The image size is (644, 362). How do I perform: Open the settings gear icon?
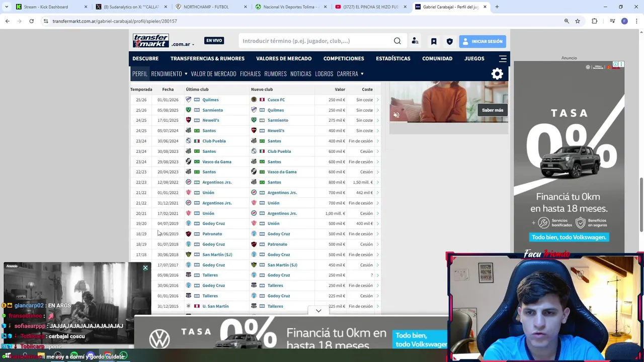pyautogui.click(x=497, y=74)
